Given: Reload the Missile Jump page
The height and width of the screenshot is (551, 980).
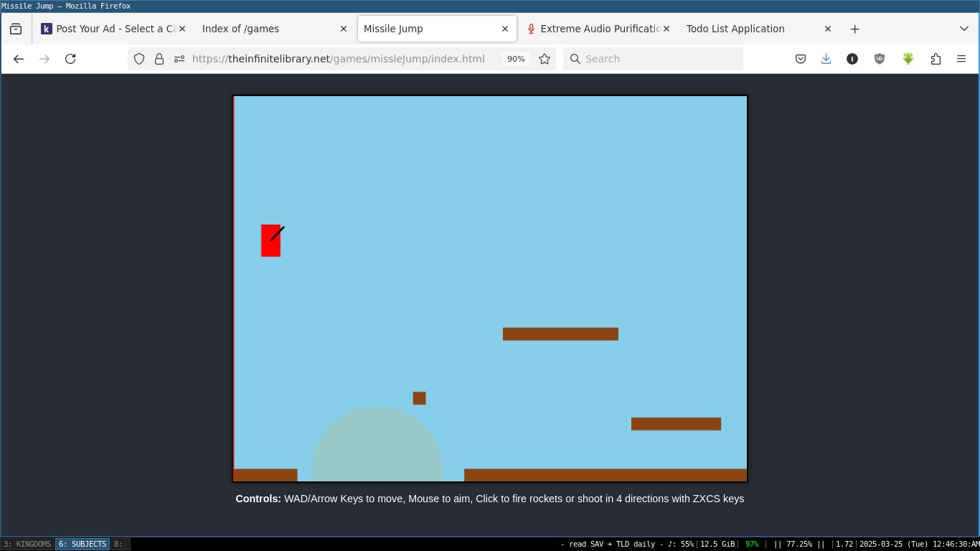Looking at the screenshot, I should point(70,59).
